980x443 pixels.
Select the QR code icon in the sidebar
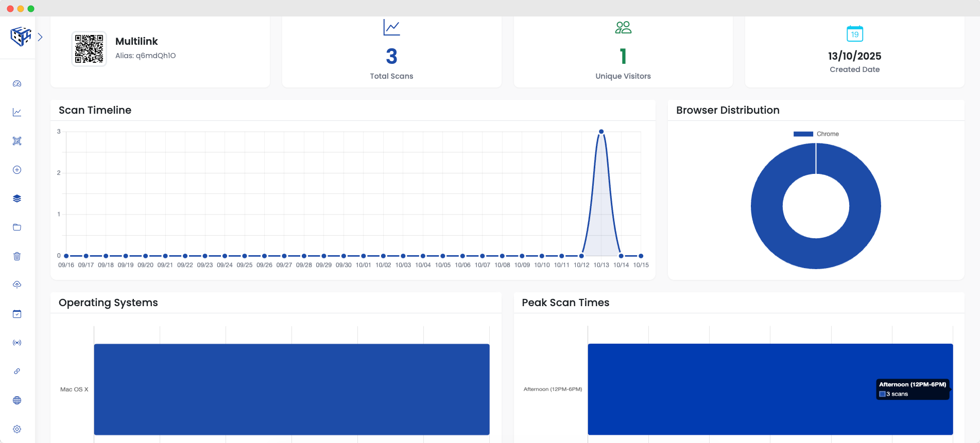tap(17, 141)
